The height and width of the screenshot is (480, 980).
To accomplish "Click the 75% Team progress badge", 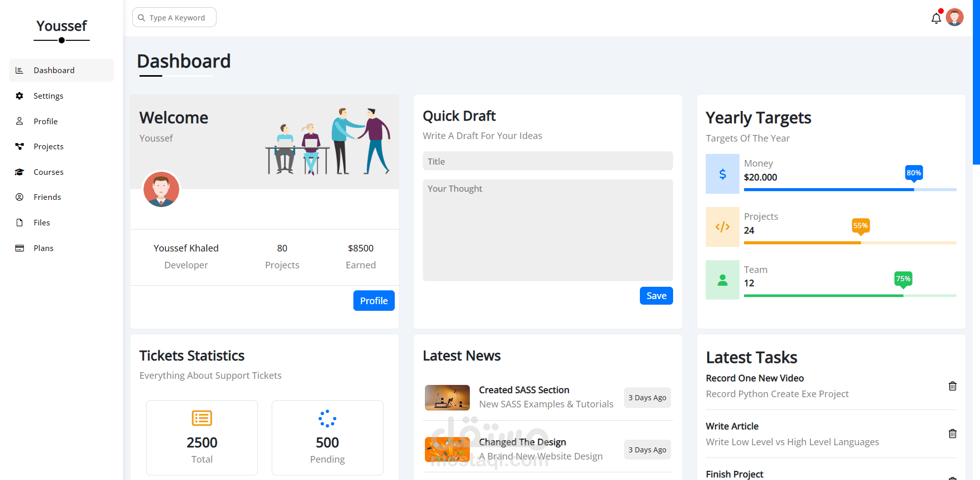I will [x=903, y=279].
